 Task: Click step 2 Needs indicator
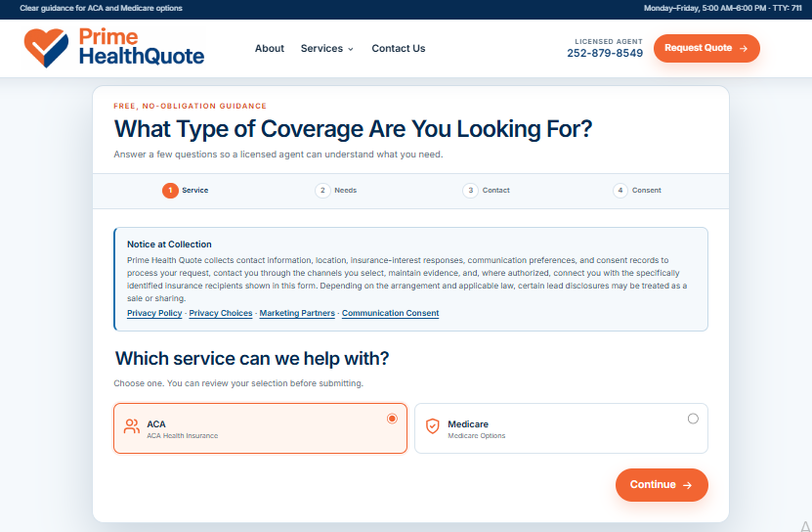pyautogui.click(x=335, y=191)
